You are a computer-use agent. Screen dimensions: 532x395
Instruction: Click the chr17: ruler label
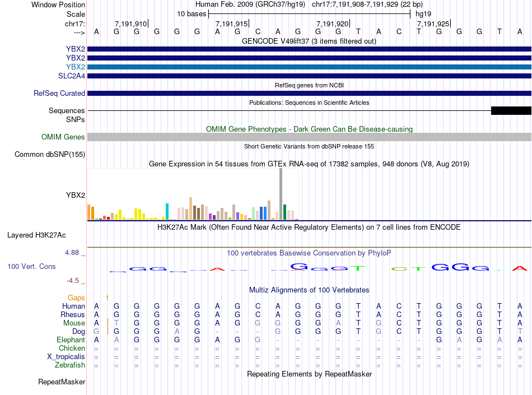tap(74, 24)
